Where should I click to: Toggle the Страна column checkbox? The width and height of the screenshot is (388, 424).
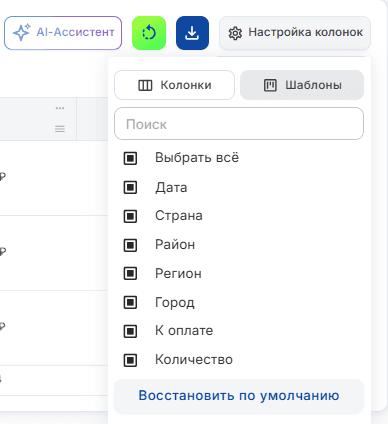130,216
